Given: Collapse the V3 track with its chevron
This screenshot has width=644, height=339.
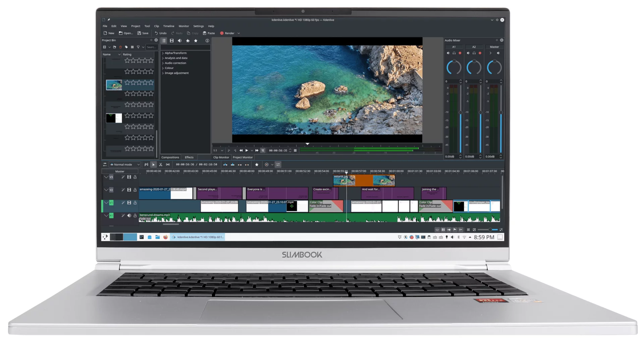Looking at the screenshot, I should (106, 177).
